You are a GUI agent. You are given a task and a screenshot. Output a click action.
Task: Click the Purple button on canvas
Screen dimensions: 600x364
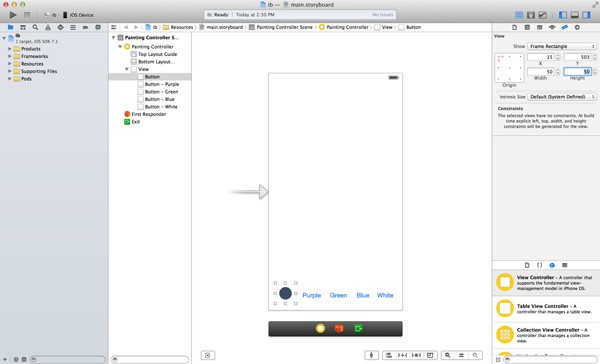coord(311,295)
